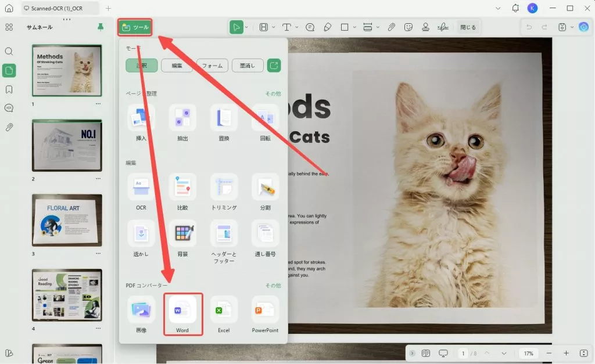Expand the highlight tool dropdown arrow
Viewport: 595px width, 364px height.
(273, 27)
